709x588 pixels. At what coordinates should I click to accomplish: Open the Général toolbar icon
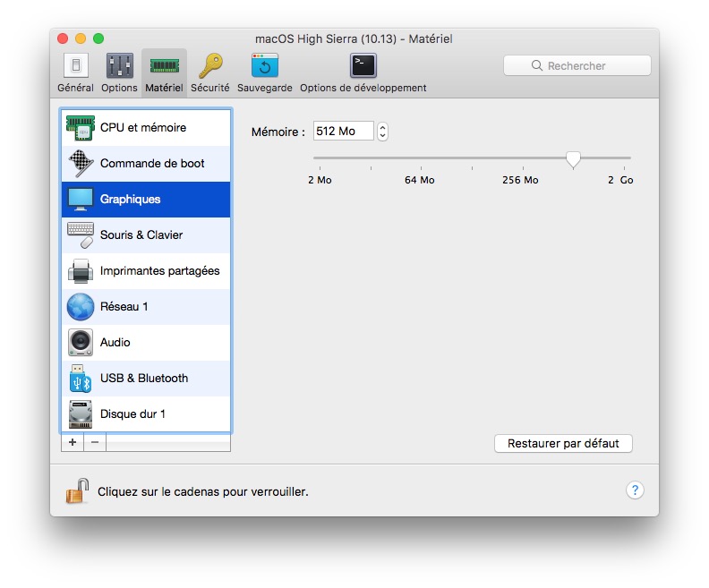75,65
